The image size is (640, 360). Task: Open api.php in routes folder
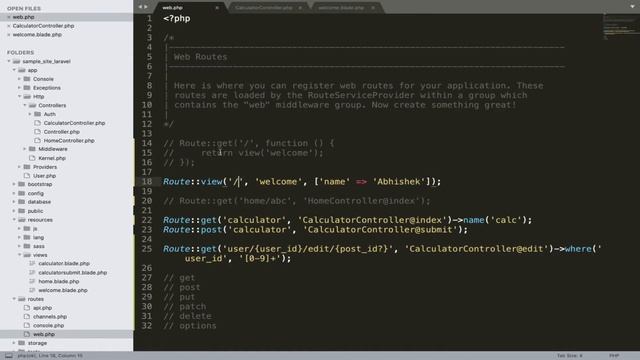tap(42, 308)
